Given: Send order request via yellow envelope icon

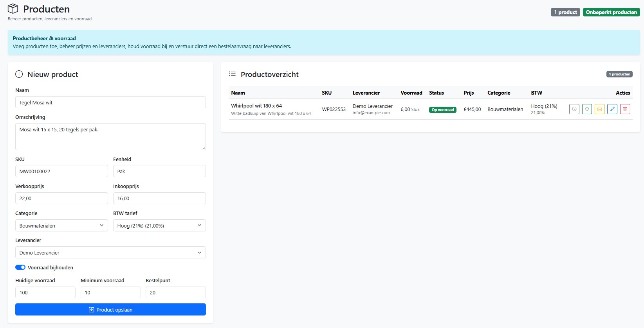Looking at the screenshot, I should (x=599, y=109).
